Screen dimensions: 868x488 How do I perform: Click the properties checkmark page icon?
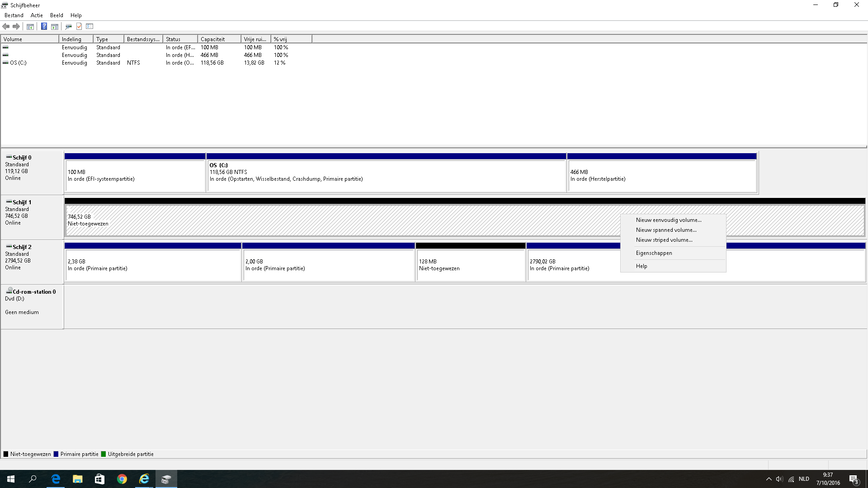point(79,26)
